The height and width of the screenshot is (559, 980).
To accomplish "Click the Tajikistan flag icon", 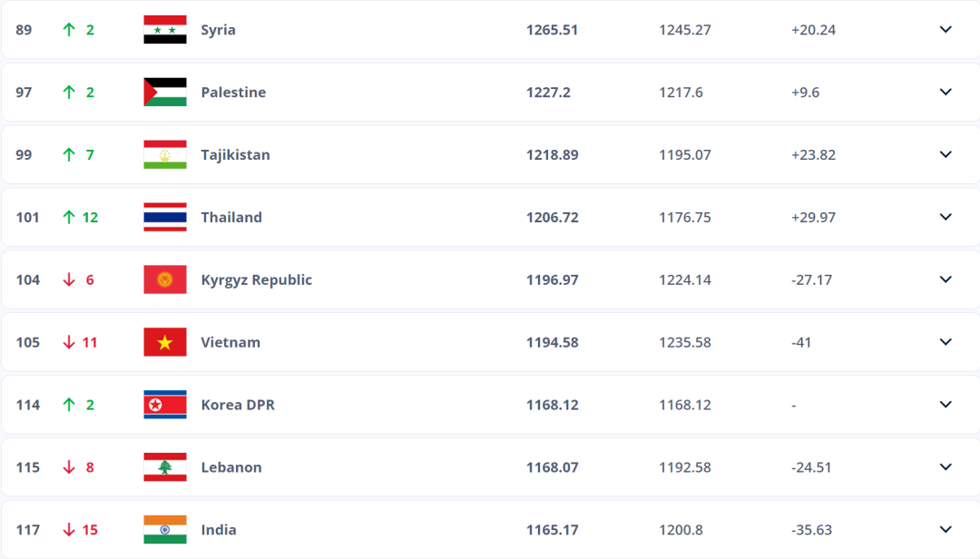I will click(165, 154).
